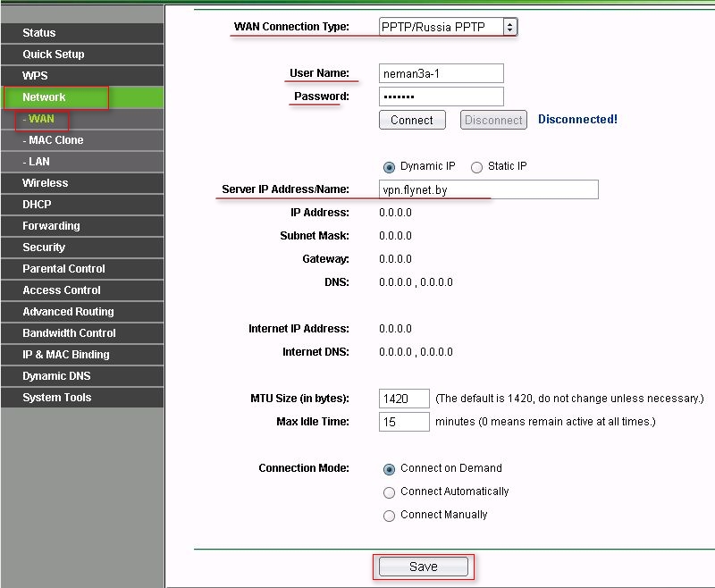Go to the MAC Clone submenu

tap(82, 140)
